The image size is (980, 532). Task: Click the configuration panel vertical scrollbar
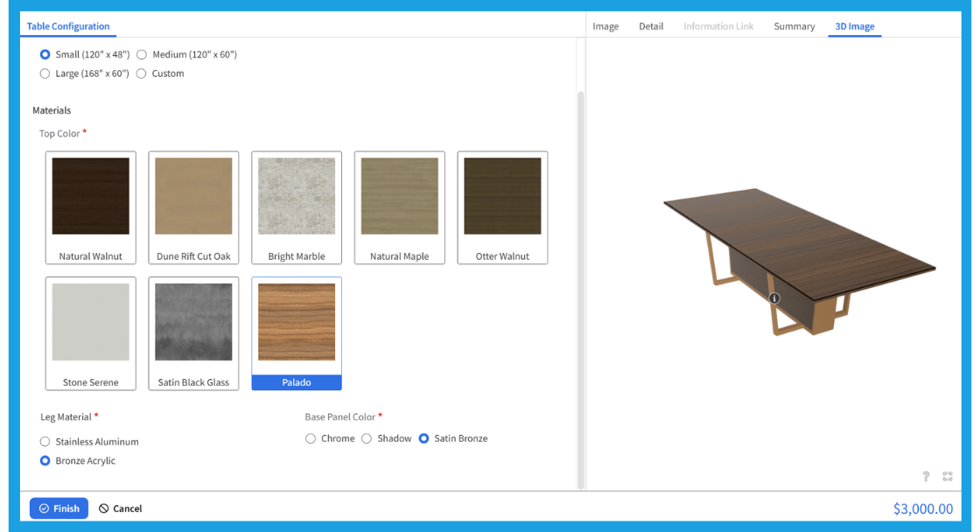[581, 290]
